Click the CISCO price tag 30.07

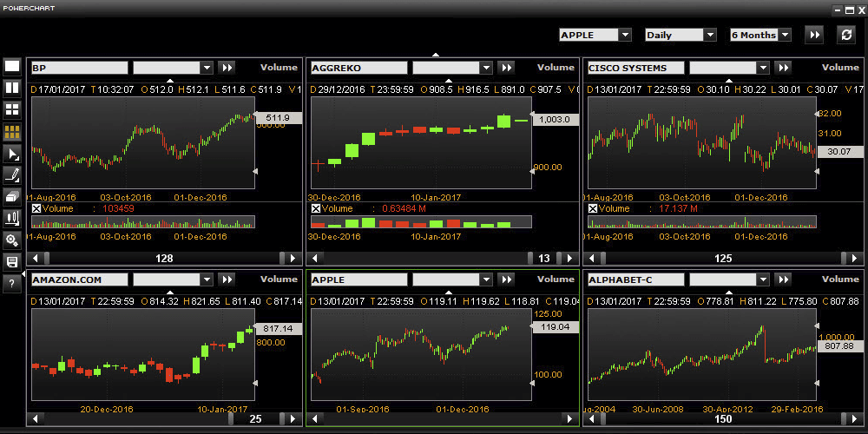(839, 152)
